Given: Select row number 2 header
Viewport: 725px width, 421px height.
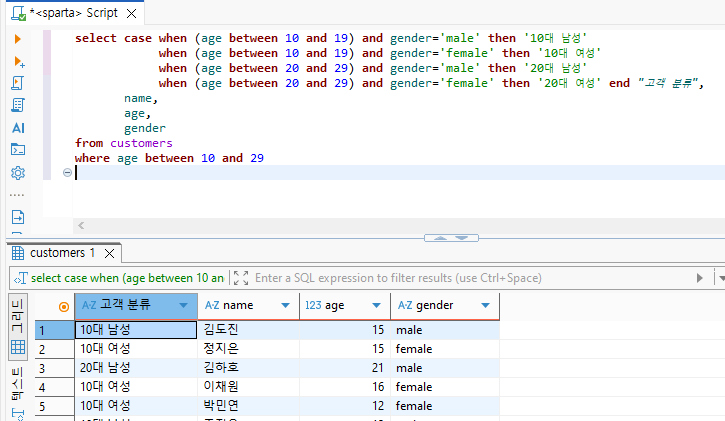Looking at the screenshot, I should (x=55, y=349).
